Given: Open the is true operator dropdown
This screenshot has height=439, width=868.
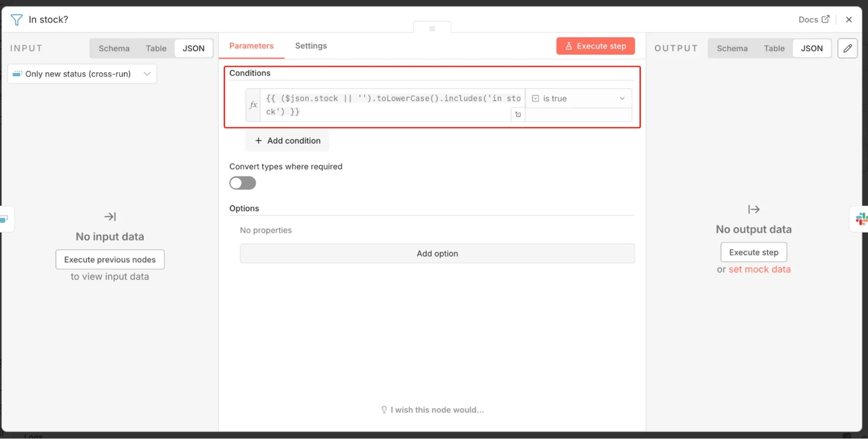Looking at the screenshot, I should (578, 98).
